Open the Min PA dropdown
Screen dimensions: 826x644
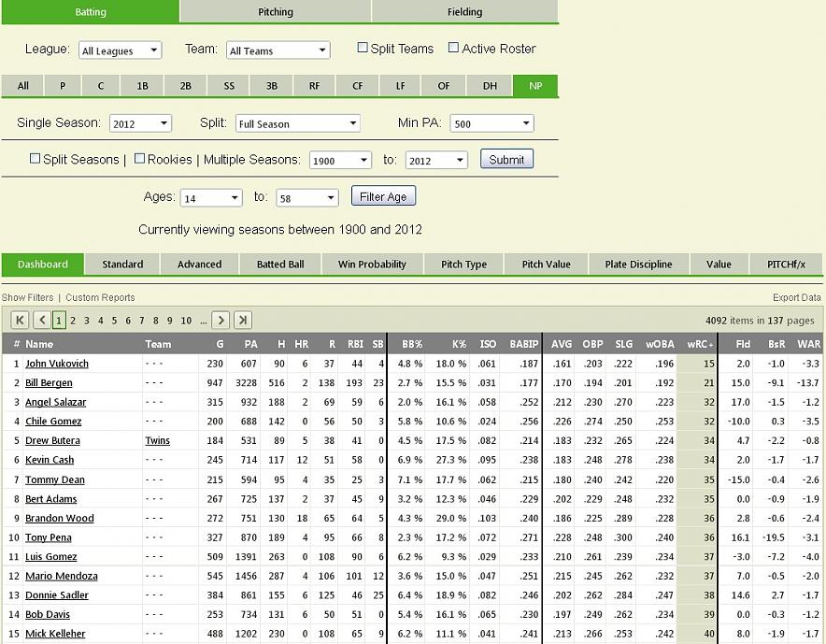click(492, 123)
